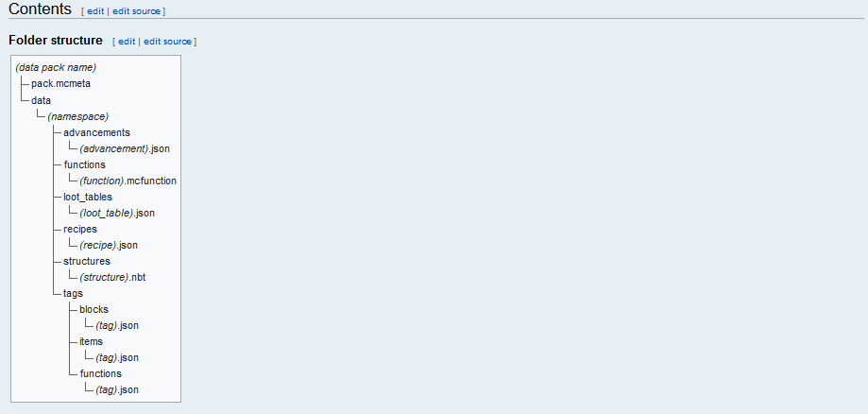Select the items subfolder under tags
The width and height of the screenshot is (868, 414).
92,341
